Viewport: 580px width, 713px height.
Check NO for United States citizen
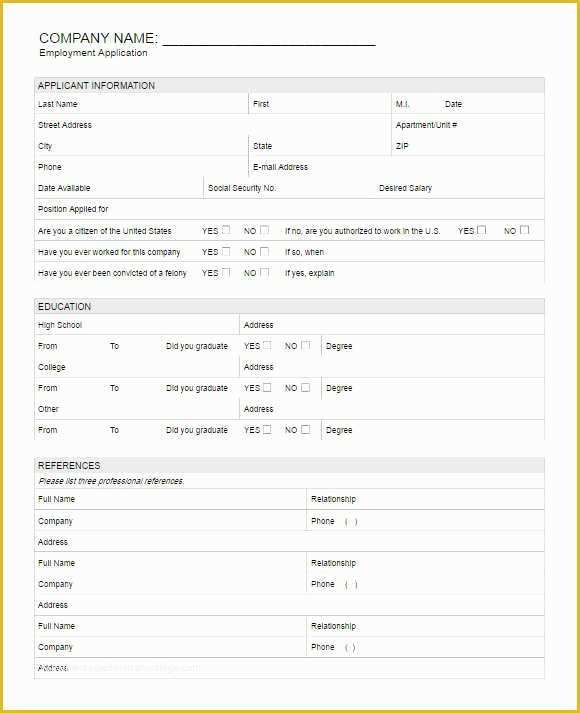265,230
